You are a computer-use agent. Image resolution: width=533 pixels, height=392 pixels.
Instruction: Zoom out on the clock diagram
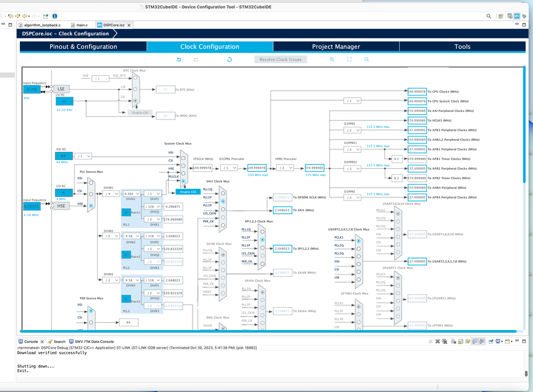tap(367, 59)
